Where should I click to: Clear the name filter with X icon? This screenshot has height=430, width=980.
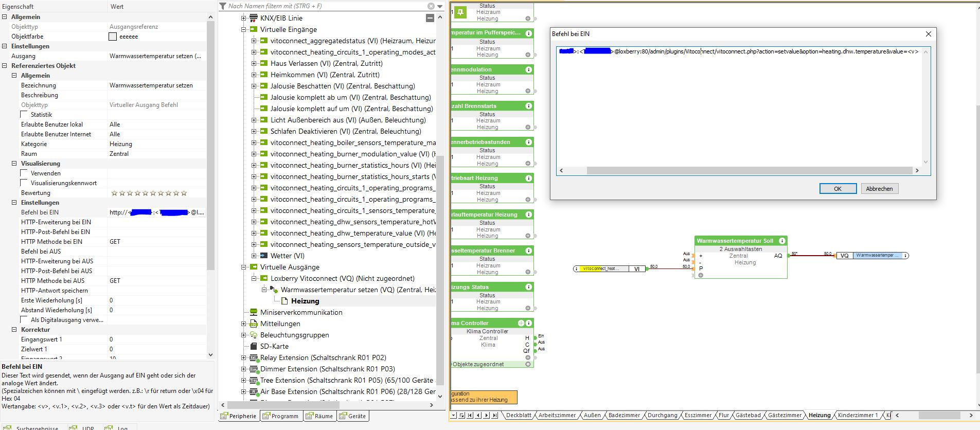tap(431, 6)
